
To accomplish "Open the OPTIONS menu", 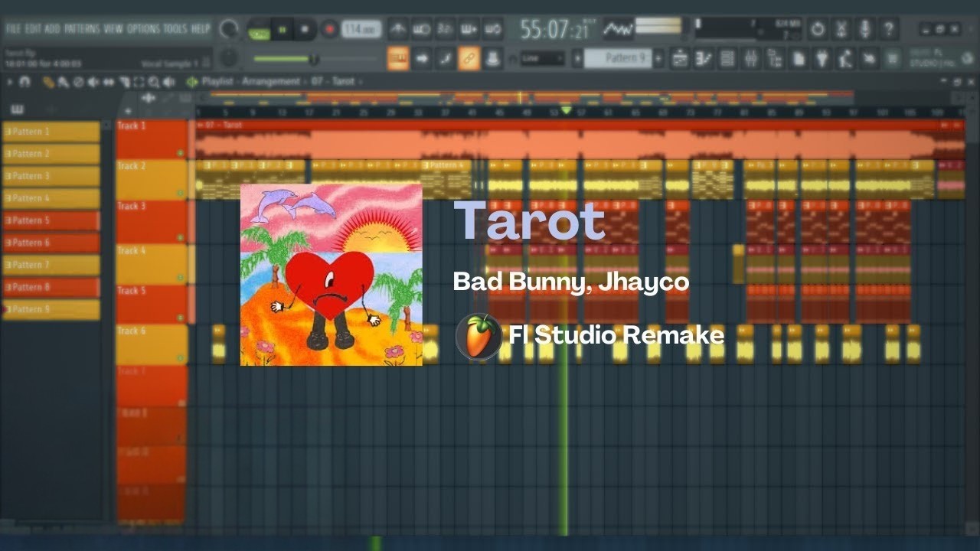I will [143, 29].
